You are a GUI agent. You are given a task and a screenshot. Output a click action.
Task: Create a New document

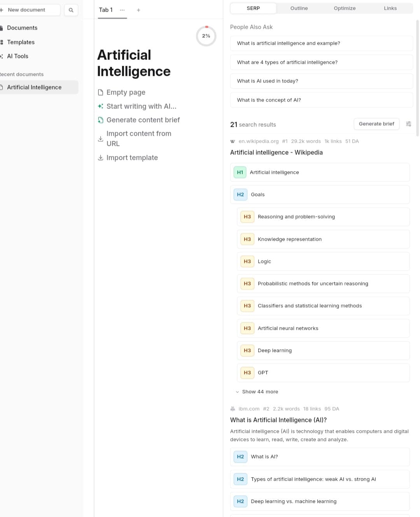26,10
